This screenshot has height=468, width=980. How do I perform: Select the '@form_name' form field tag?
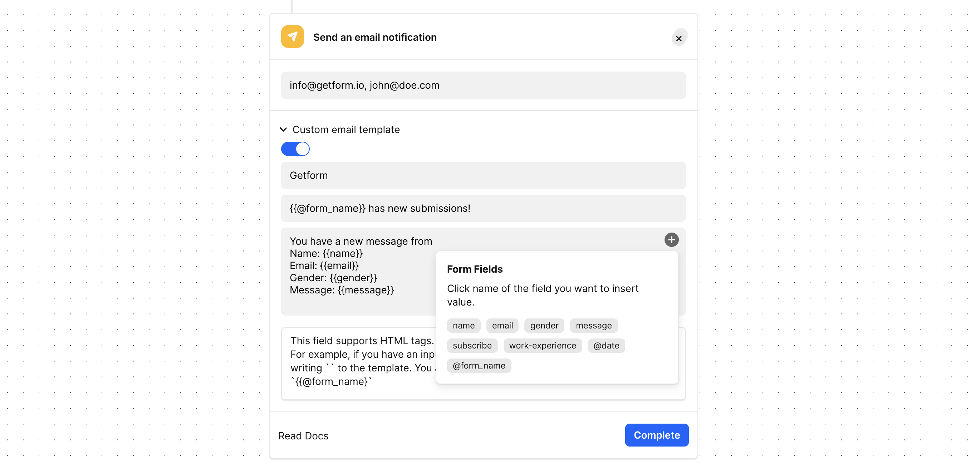(478, 366)
